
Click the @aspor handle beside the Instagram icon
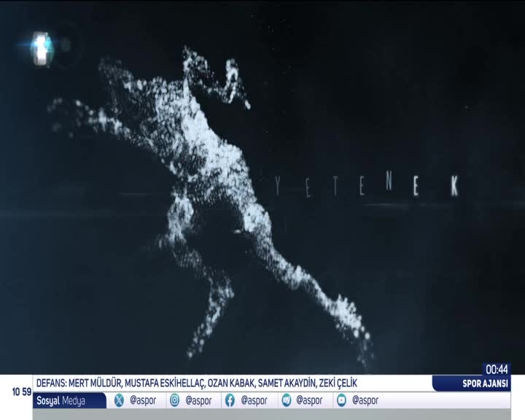point(198,400)
